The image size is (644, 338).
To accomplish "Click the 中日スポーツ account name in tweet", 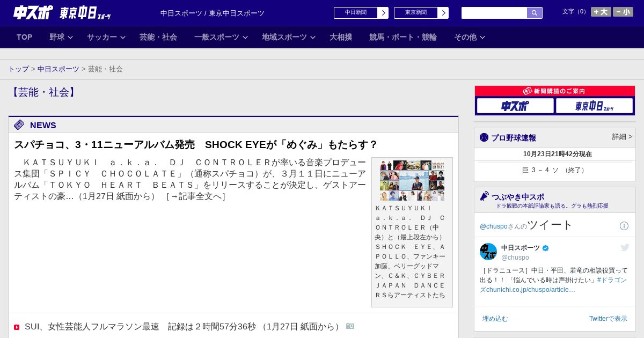I will pyautogui.click(x=521, y=248).
